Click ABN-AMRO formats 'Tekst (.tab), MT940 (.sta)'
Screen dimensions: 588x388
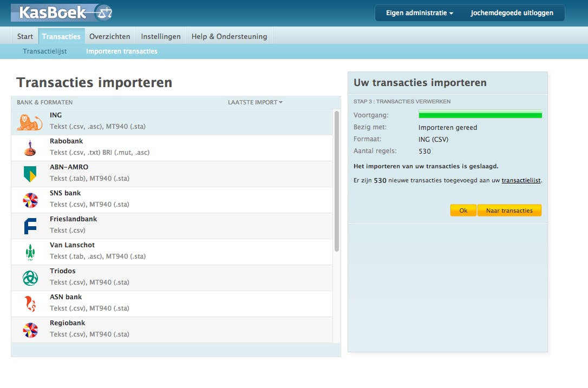pyautogui.click(x=90, y=179)
